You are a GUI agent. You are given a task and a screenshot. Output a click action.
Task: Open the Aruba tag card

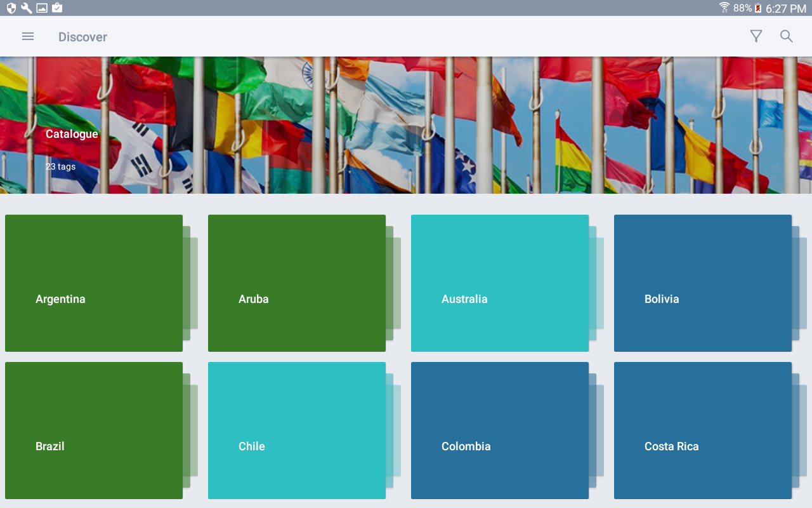click(297, 283)
